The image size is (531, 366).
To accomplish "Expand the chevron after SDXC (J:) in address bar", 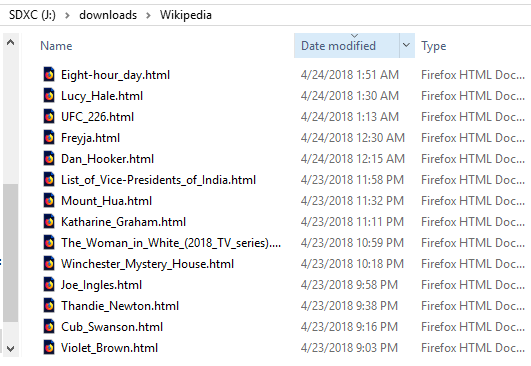I will 67,15.
